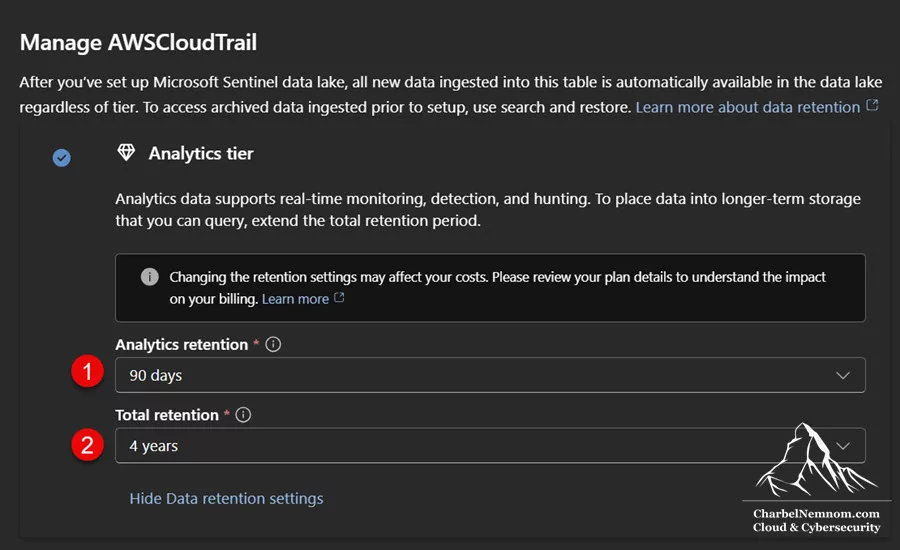The image size is (900, 550).
Task: Click external icon next to billing Learn more
Action: click(339, 297)
